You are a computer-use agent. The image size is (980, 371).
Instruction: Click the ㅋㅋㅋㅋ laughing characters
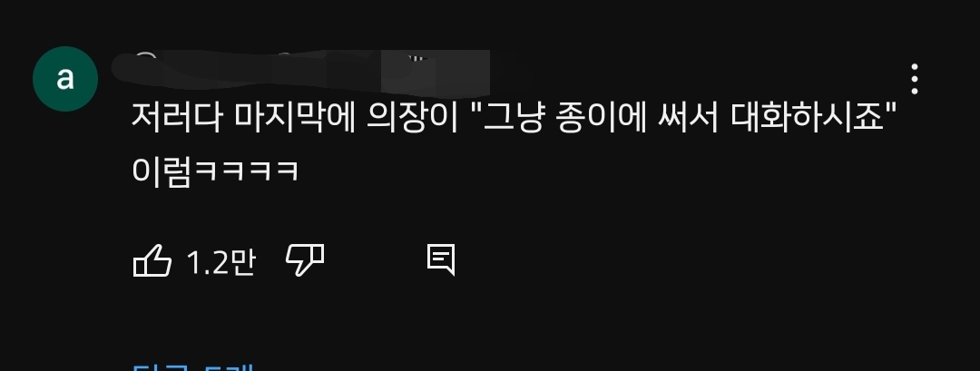pos(247,171)
